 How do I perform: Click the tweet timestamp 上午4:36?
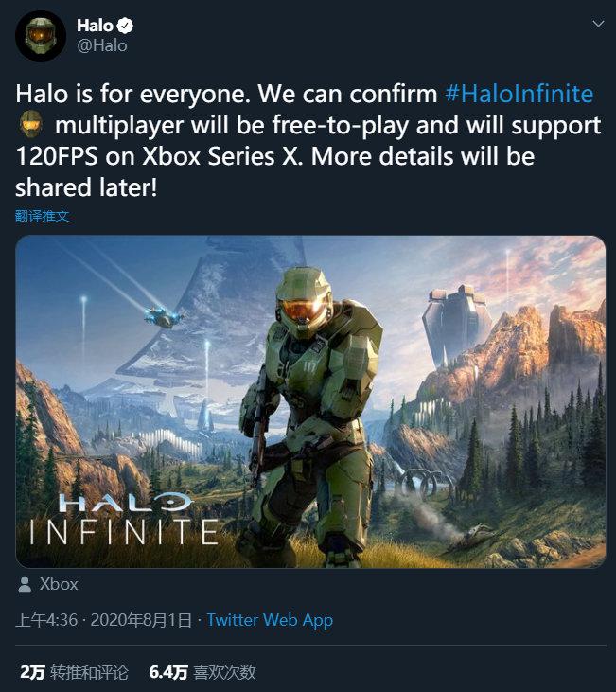[x=46, y=620]
